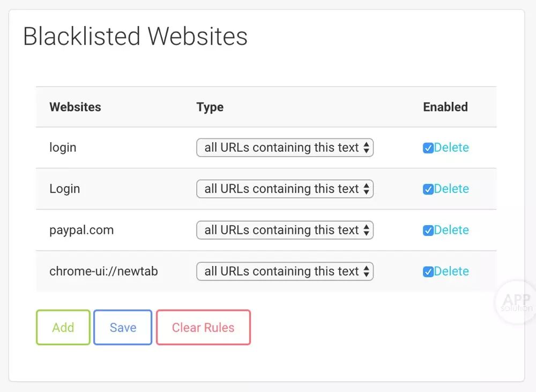Save the blacklist rules
Viewport: 536px width, 392px height.
coord(123,327)
